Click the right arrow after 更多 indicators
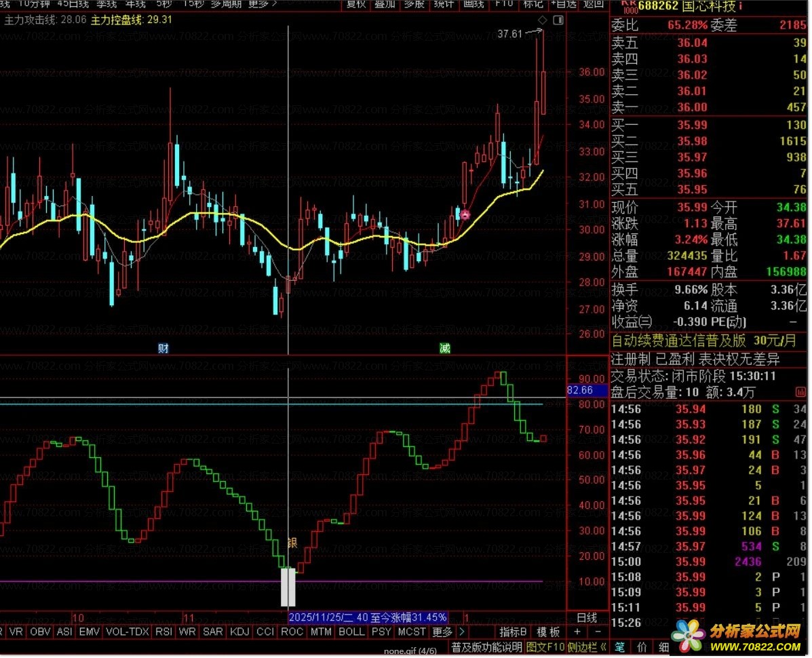This screenshot has width=812, height=658. 462,632
